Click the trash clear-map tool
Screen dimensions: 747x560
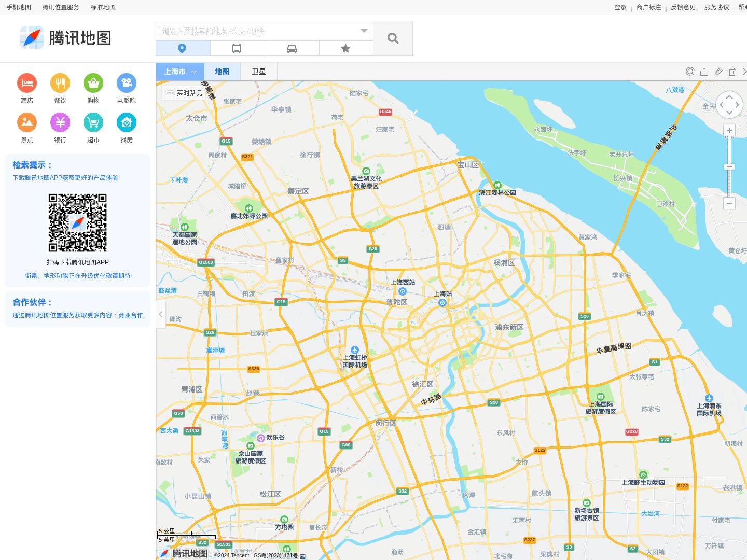732,72
